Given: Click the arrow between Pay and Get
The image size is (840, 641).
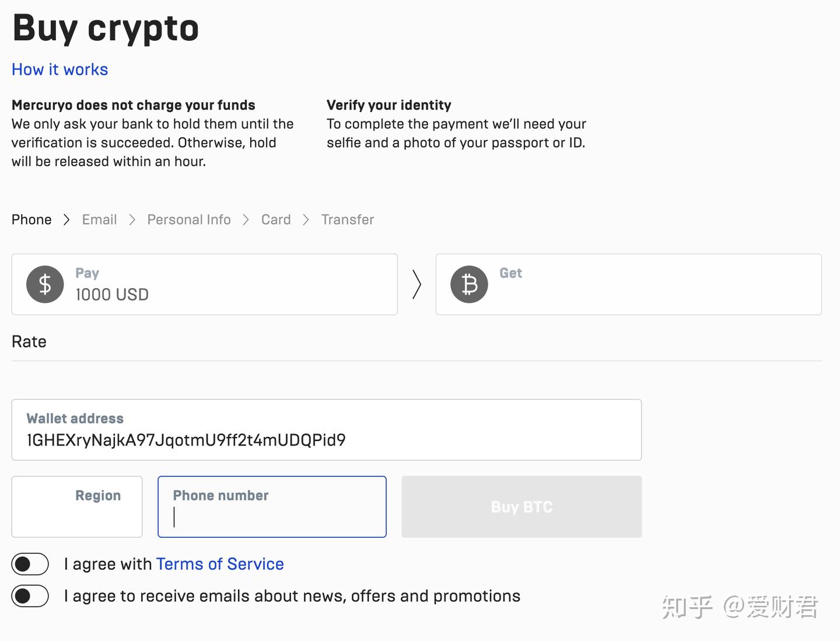Looking at the screenshot, I should [x=416, y=285].
